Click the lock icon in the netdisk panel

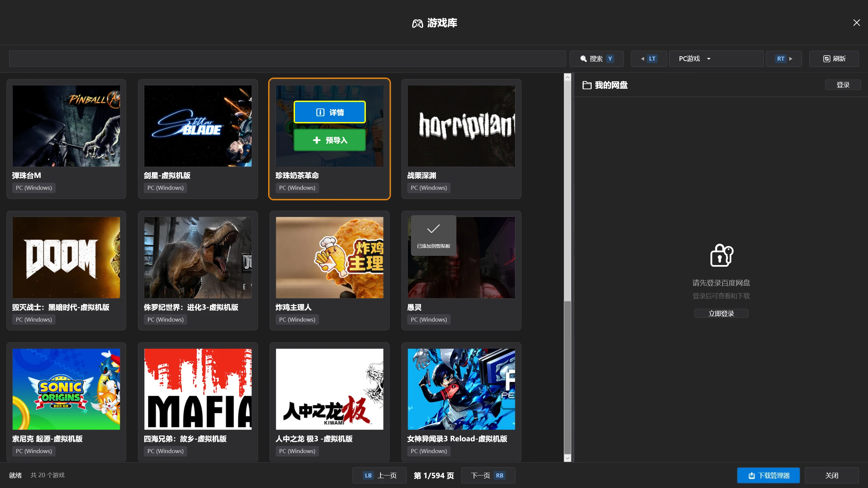point(721,255)
